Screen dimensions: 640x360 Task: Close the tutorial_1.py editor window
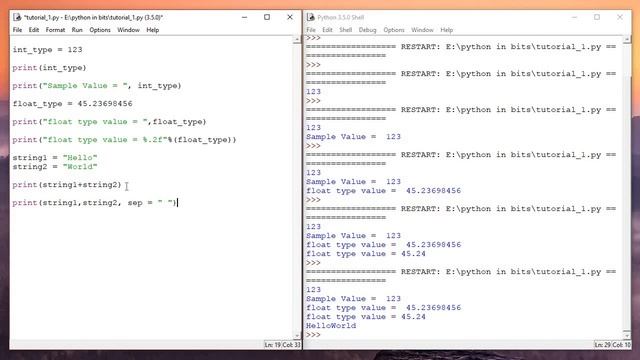point(290,17)
